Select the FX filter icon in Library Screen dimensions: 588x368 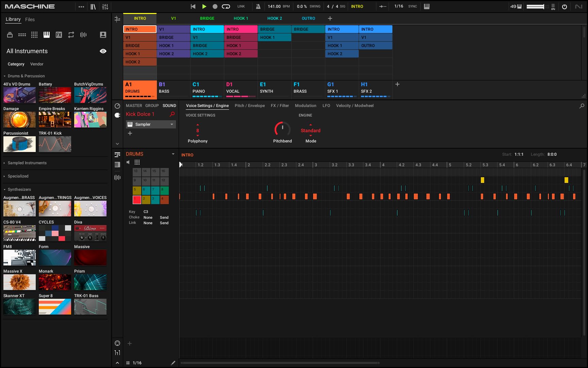tap(59, 34)
